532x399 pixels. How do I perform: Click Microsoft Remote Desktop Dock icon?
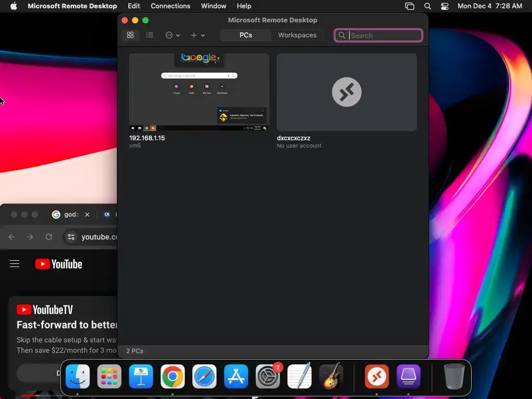click(377, 376)
